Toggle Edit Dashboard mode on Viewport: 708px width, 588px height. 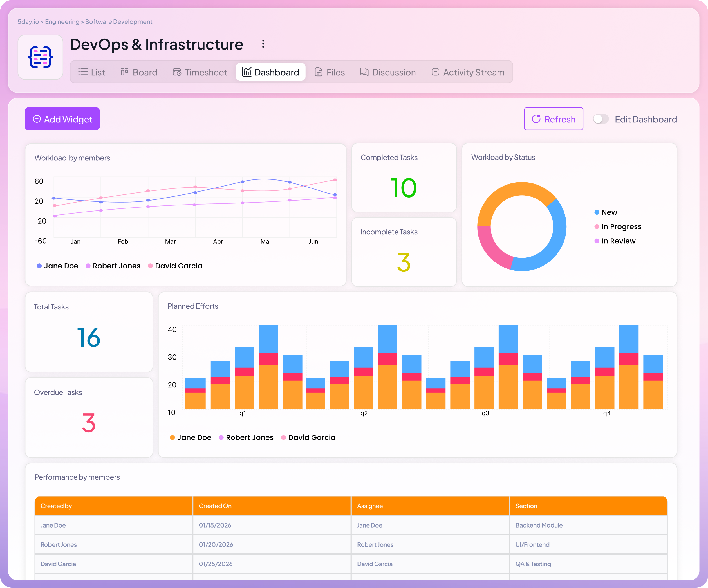click(601, 119)
